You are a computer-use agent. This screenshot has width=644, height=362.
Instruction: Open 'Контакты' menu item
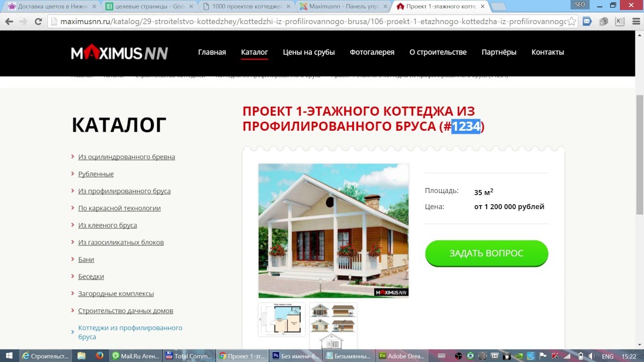[x=548, y=52]
